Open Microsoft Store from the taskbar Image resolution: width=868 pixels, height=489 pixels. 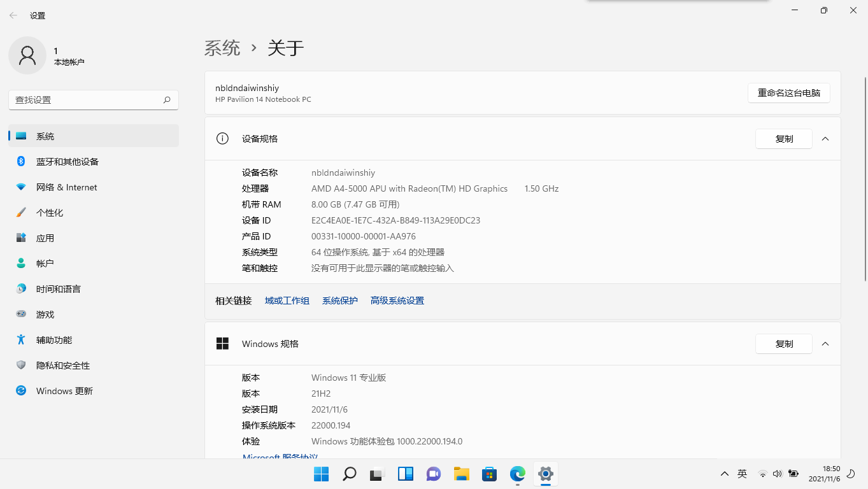click(x=490, y=474)
